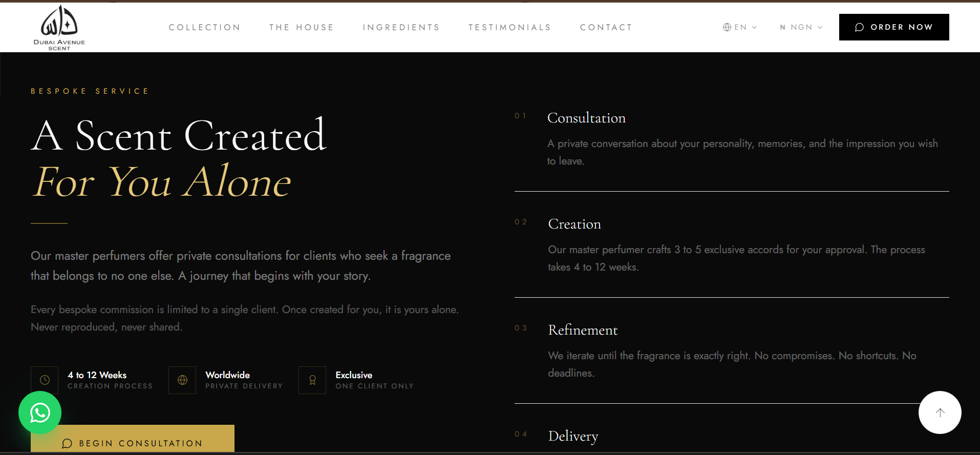Click the 'A Scent Created' heading

[x=179, y=136]
